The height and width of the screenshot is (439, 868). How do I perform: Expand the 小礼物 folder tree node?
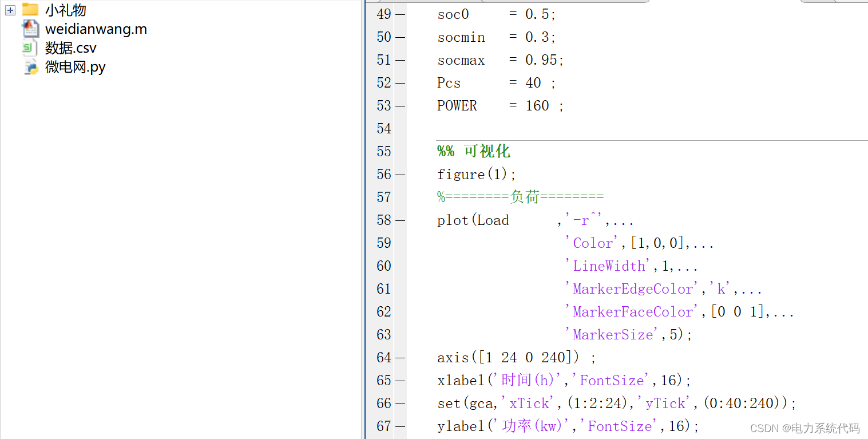coord(10,10)
